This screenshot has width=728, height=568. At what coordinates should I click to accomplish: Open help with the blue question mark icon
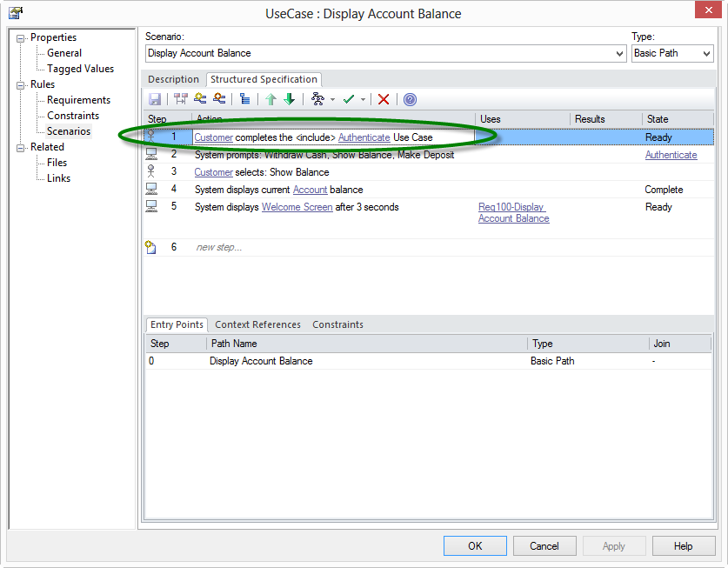point(410,99)
